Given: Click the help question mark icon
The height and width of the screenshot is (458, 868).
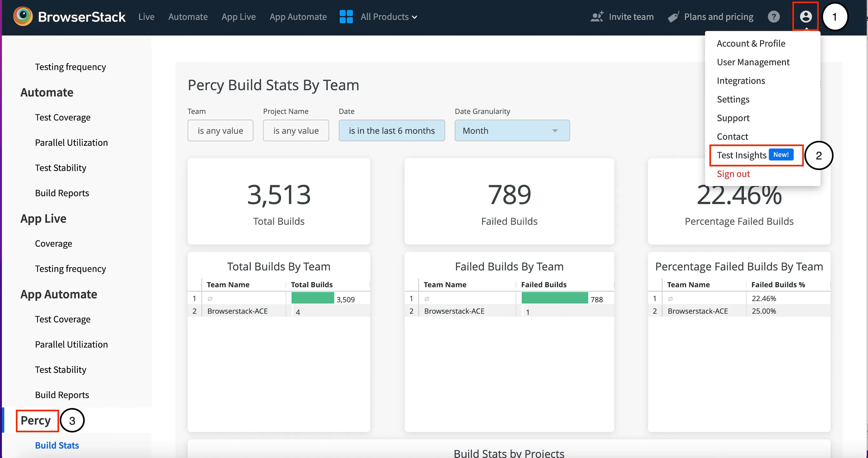Looking at the screenshot, I should click(773, 17).
